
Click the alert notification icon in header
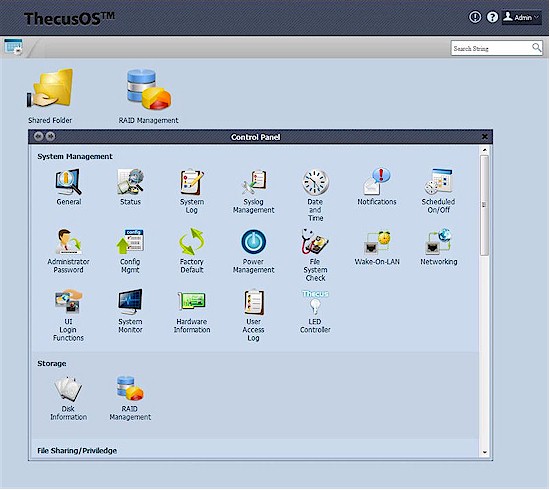pos(475,17)
